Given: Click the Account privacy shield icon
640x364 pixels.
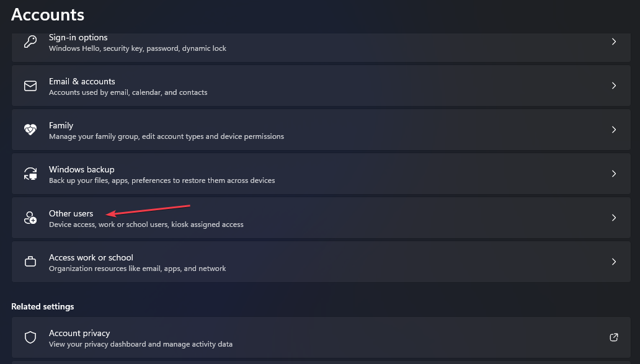Looking at the screenshot, I should point(30,337).
